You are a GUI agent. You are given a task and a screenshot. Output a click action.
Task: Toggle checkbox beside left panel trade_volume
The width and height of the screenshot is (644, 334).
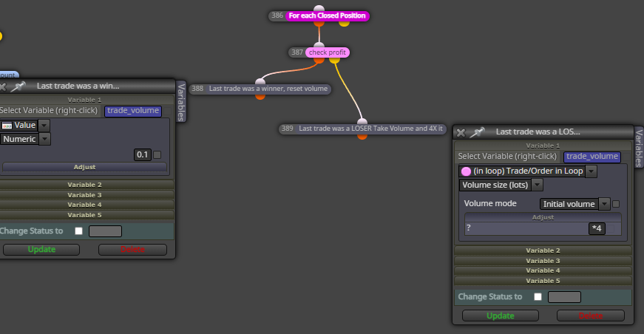click(168, 111)
